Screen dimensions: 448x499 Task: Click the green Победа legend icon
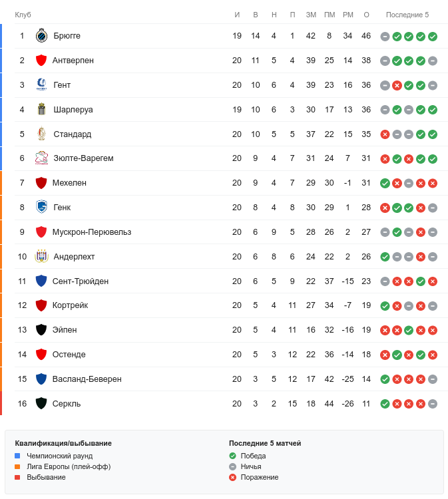coord(232,456)
